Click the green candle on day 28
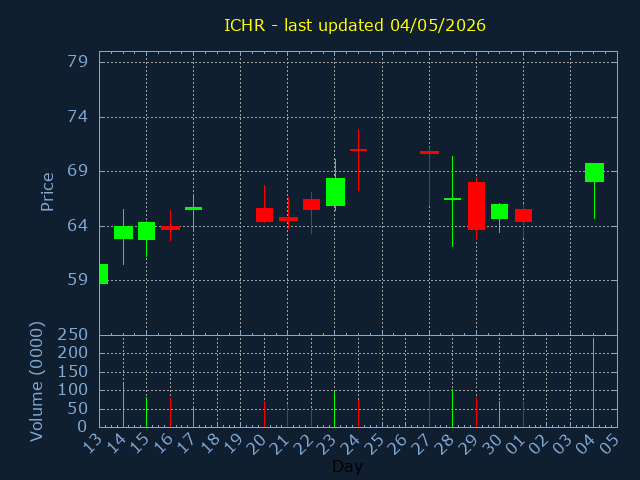 pyautogui.click(x=452, y=199)
